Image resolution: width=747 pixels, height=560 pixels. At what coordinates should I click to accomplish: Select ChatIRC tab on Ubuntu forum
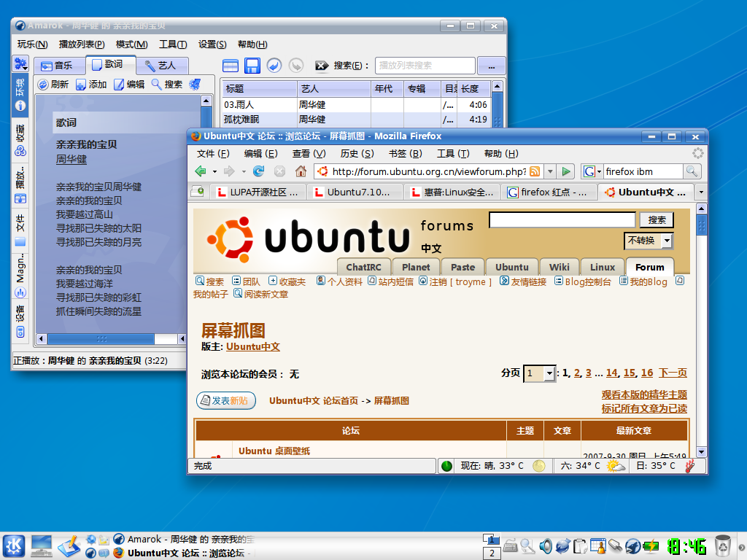coord(364,267)
